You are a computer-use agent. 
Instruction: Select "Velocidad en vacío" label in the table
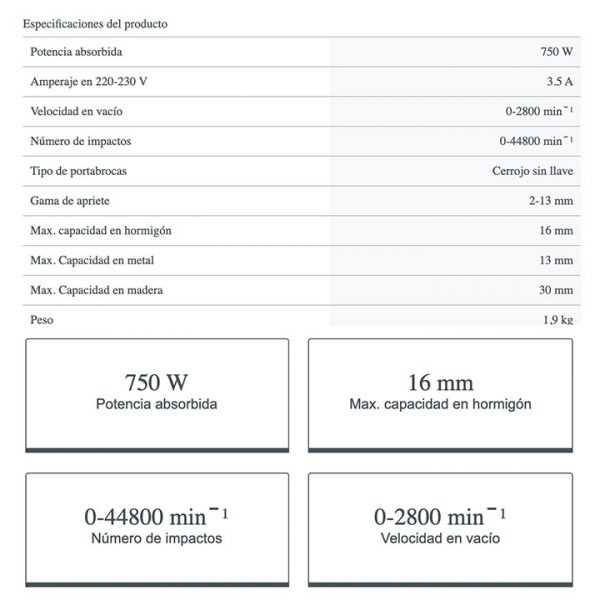(x=77, y=112)
